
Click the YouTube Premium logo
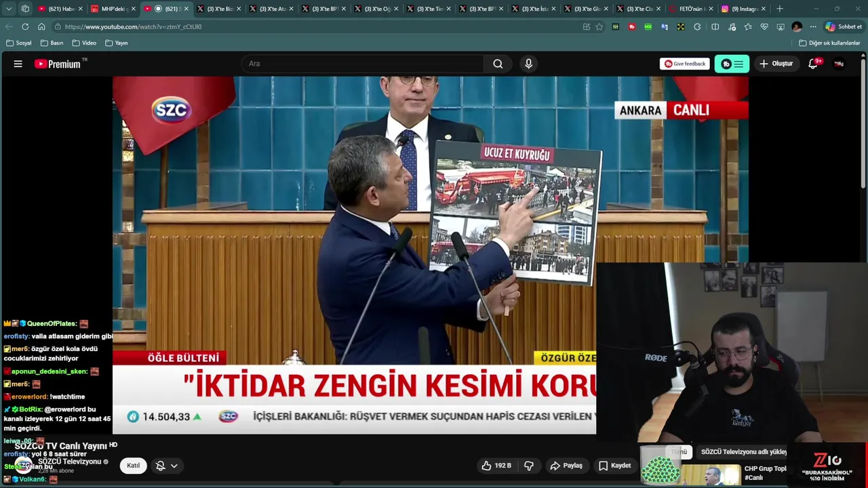point(58,64)
